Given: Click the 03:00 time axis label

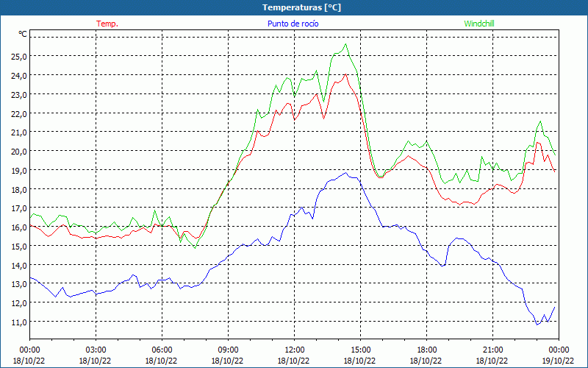Looking at the screenshot, I should pos(96,350).
